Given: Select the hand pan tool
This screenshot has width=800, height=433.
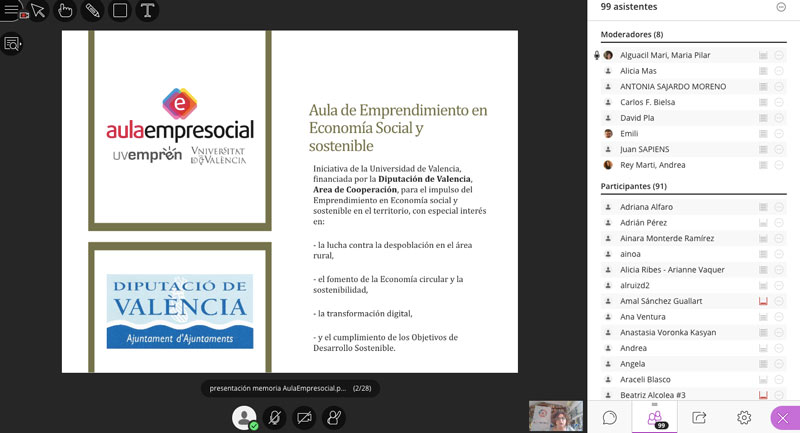Looking at the screenshot, I should (x=66, y=11).
